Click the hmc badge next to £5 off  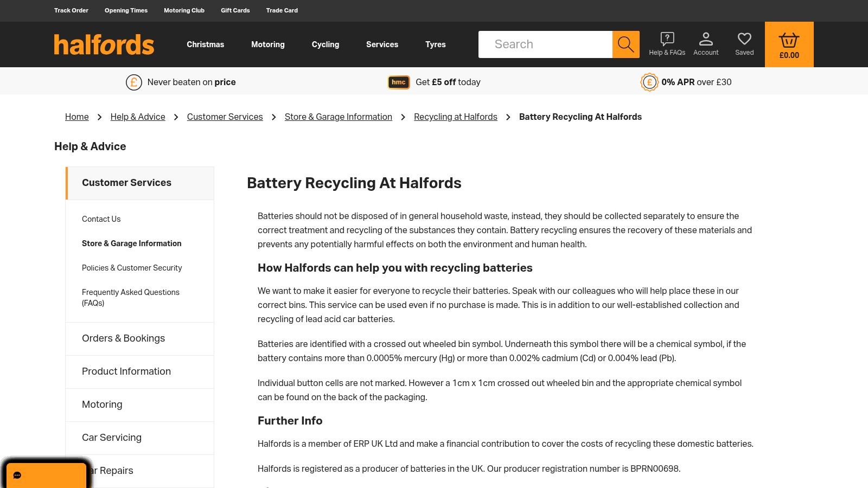tap(399, 82)
